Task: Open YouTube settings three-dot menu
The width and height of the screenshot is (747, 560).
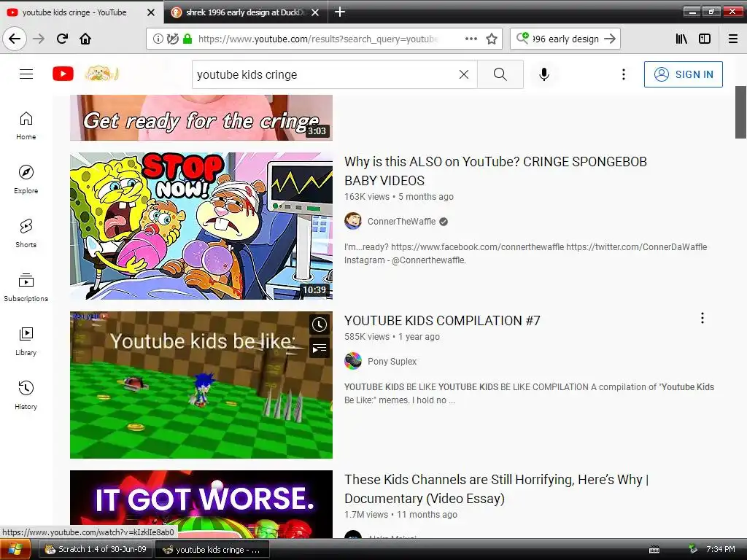Action: (624, 74)
